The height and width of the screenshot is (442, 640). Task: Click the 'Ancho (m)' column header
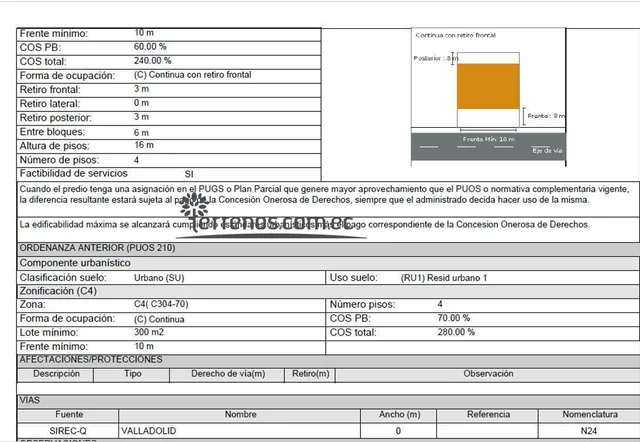[x=399, y=415]
